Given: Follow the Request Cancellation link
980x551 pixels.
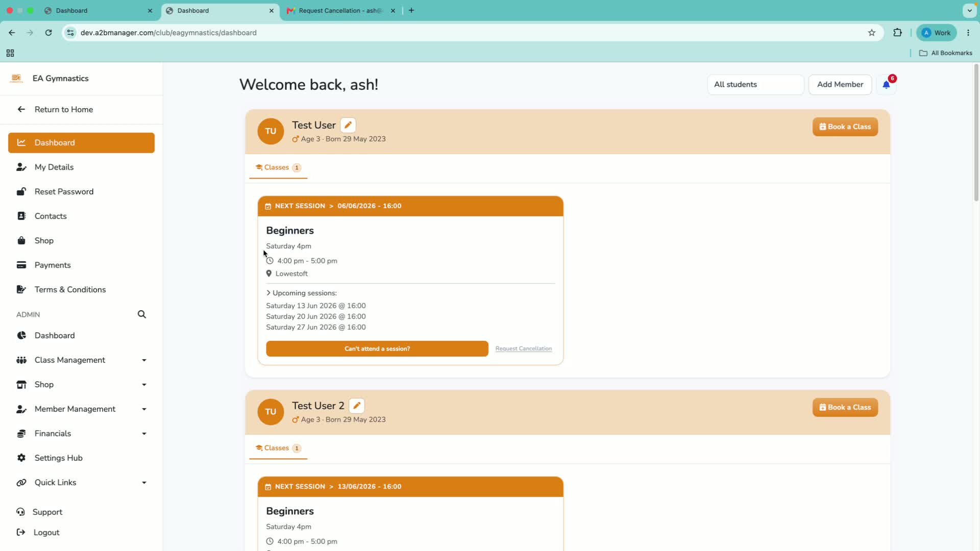Looking at the screenshot, I should click(x=524, y=349).
